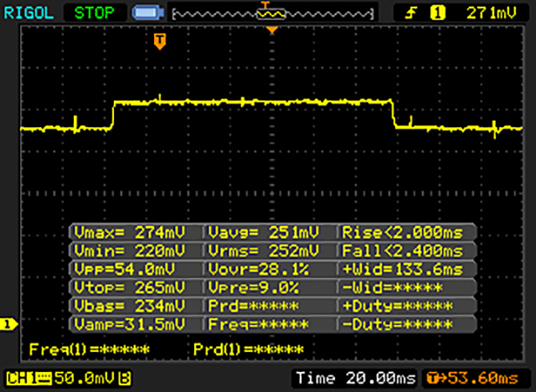Click the waveform memory overview bar
This screenshot has height=392, width=536.
(x=273, y=13)
